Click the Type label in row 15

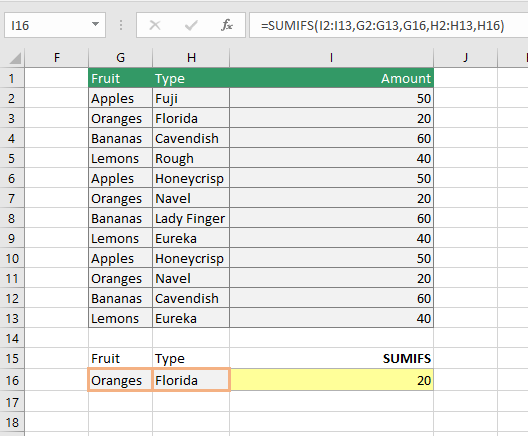(191, 358)
